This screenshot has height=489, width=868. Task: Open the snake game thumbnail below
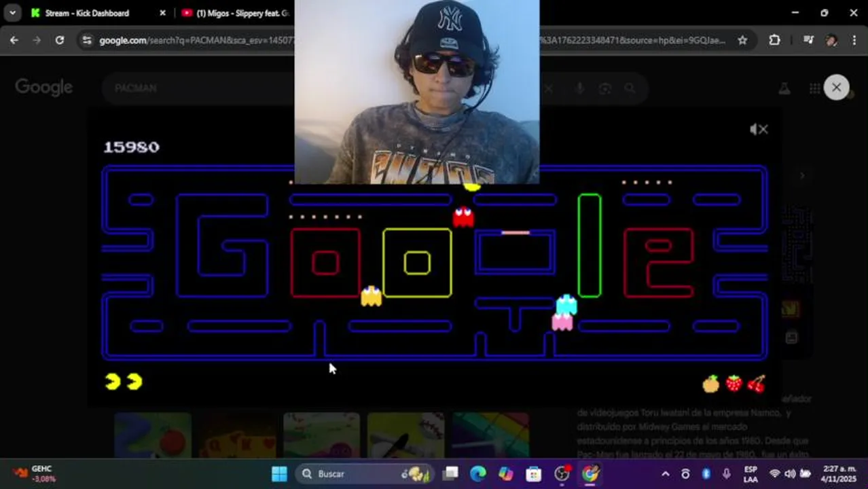pyautogui.click(x=153, y=435)
